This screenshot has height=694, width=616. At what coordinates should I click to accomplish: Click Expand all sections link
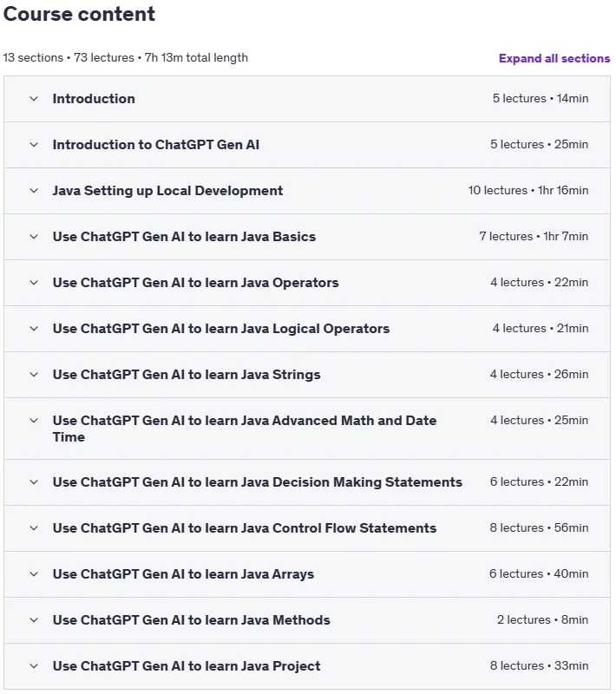pos(554,58)
